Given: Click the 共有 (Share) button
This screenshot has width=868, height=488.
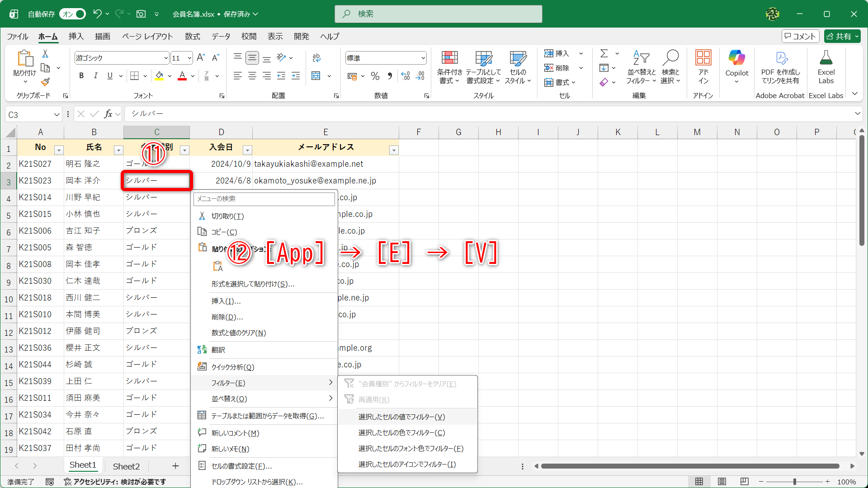Looking at the screenshot, I should click(842, 36).
